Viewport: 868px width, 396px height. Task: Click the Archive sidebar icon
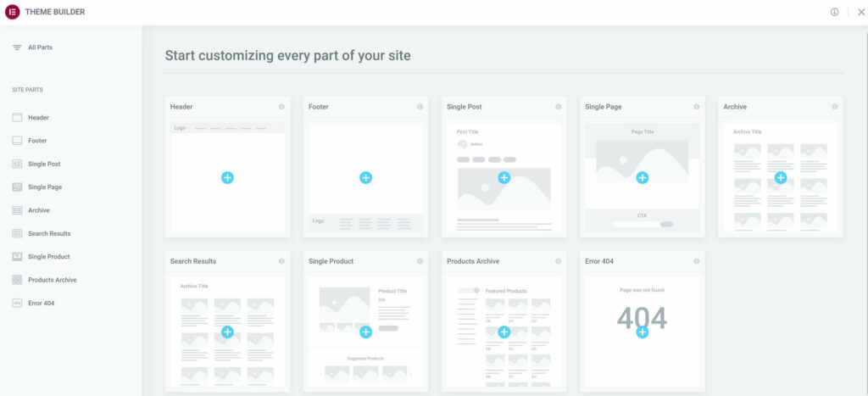coord(17,210)
